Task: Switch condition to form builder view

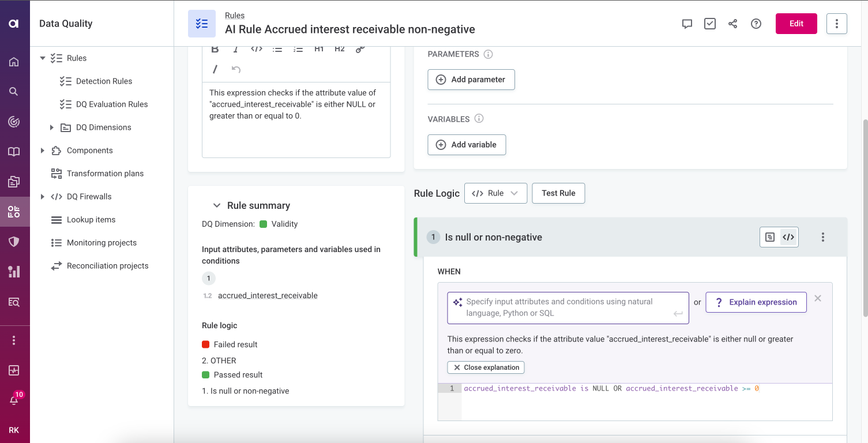Action: [770, 237]
